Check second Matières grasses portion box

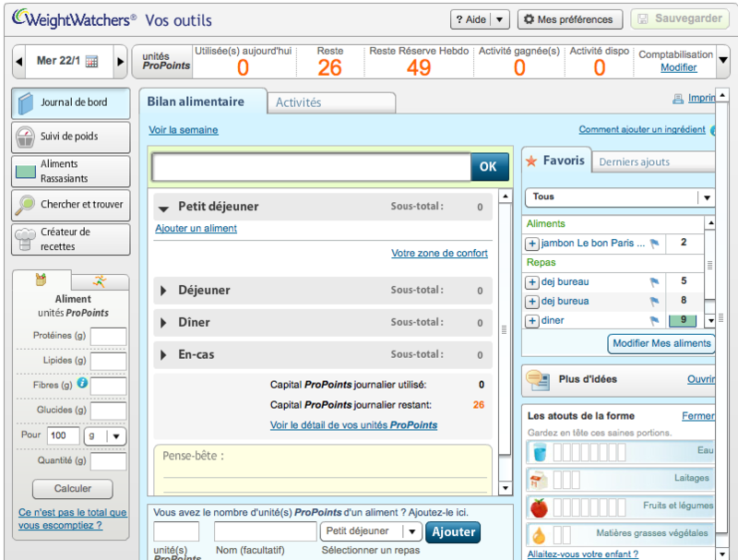tap(566, 535)
